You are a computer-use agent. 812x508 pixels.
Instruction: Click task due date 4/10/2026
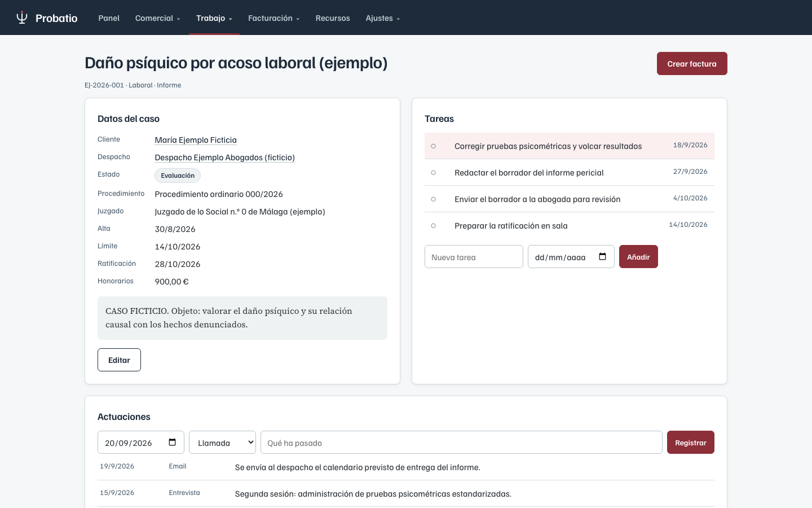[x=690, y=198]
